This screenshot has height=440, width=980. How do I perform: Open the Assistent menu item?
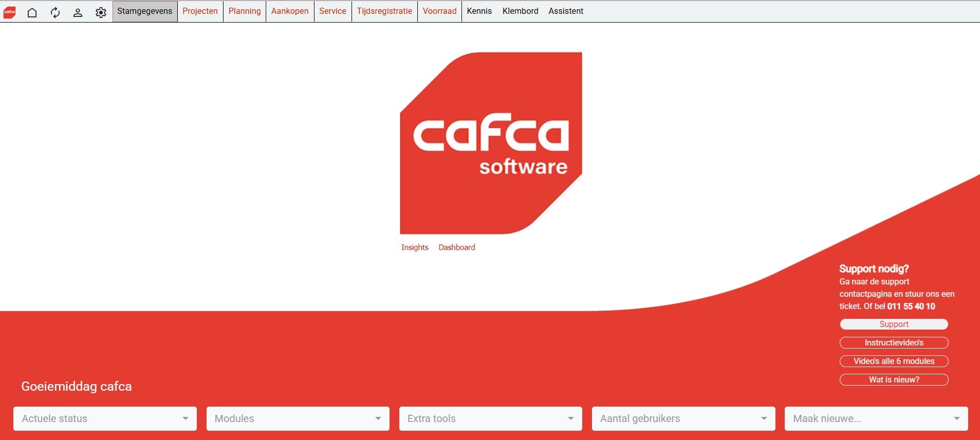pyautogui.click(x=565, y=11)
